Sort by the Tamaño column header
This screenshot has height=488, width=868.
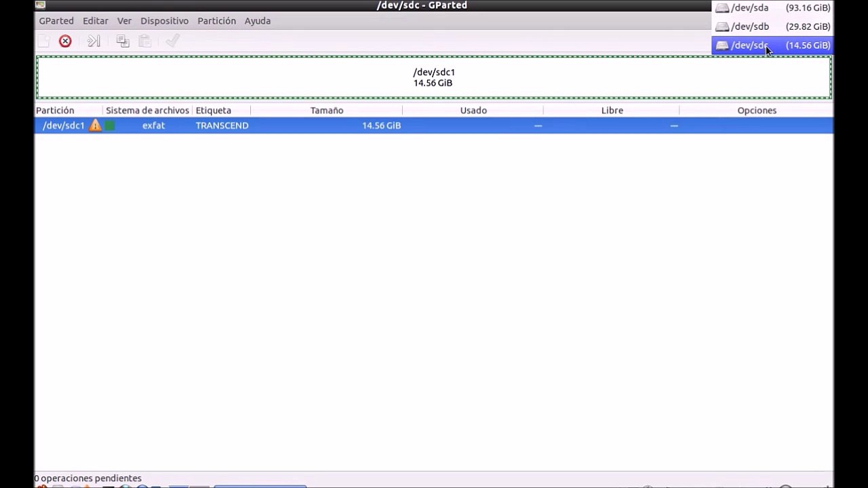(327, 110)
